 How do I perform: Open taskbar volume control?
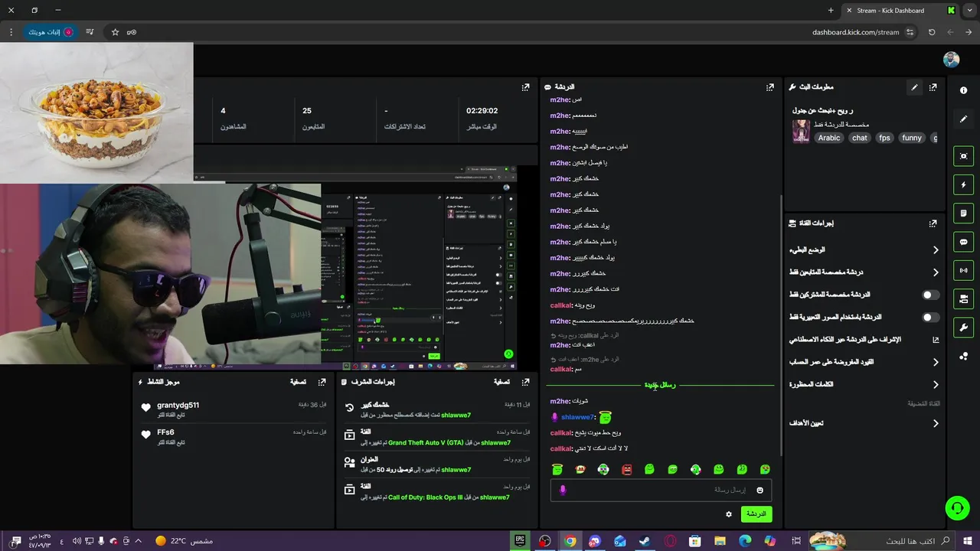tap(77, 541)
